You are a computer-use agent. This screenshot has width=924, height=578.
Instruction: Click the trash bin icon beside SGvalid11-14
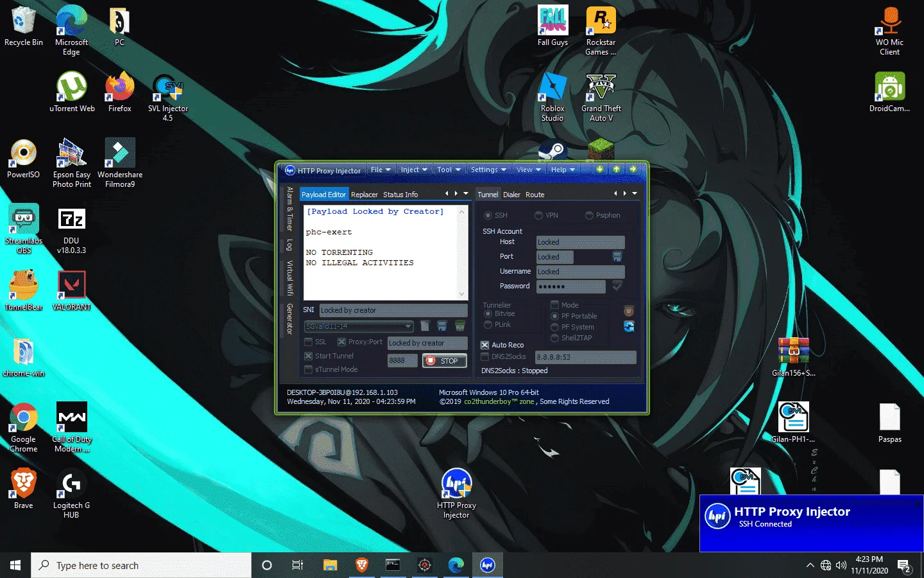[x=459, y=326]
